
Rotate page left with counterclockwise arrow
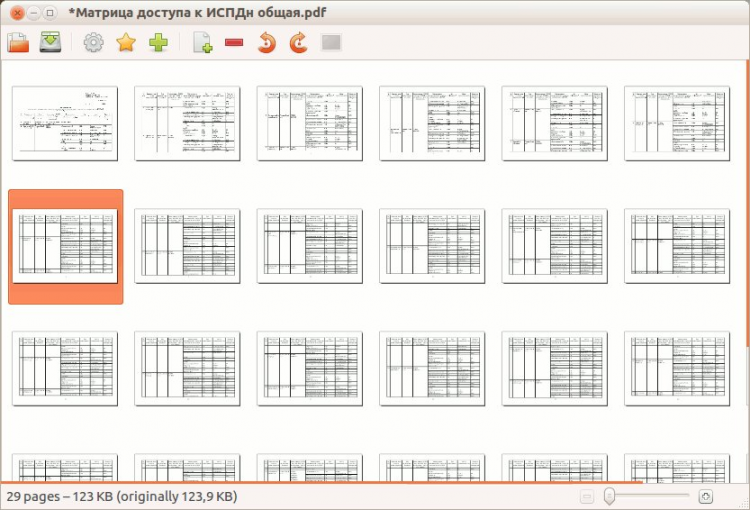(266, 42)
